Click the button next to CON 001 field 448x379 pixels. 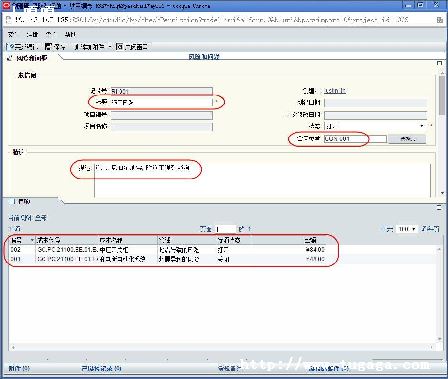tap(407, 139)
